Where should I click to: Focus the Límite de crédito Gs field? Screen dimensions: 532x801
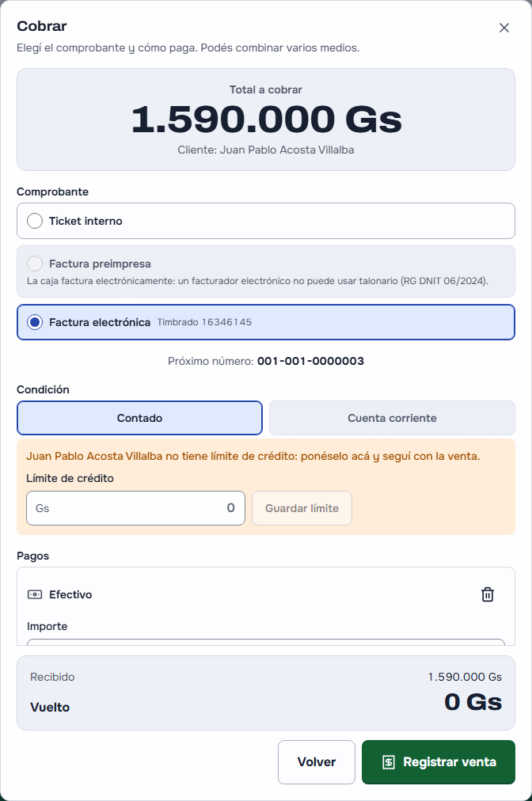coord(135,508)
